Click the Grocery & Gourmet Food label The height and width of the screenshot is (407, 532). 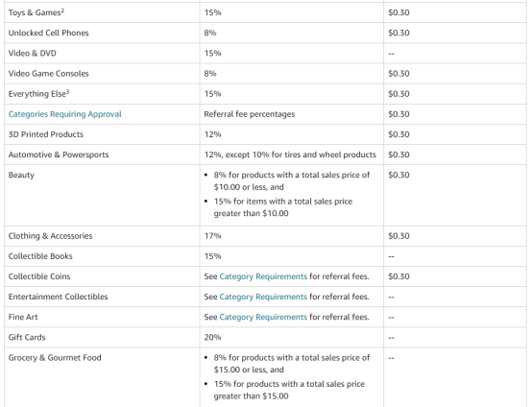click(x=55, y=358)
